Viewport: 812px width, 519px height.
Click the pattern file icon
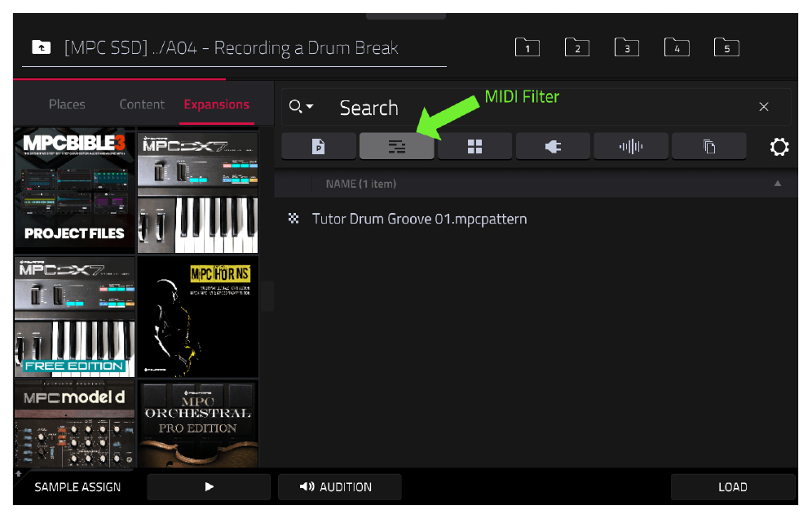click(293, 218)
